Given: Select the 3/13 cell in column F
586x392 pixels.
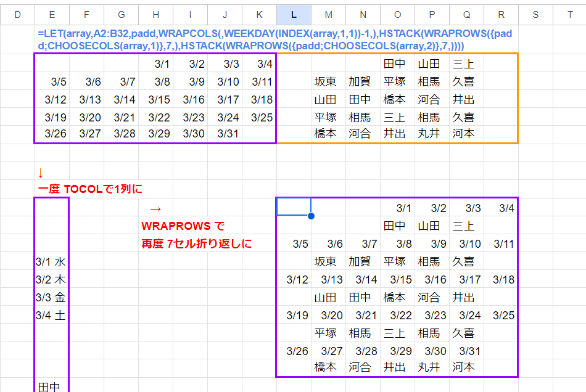Looking at the screenshot, I should [x=87, y=100].
